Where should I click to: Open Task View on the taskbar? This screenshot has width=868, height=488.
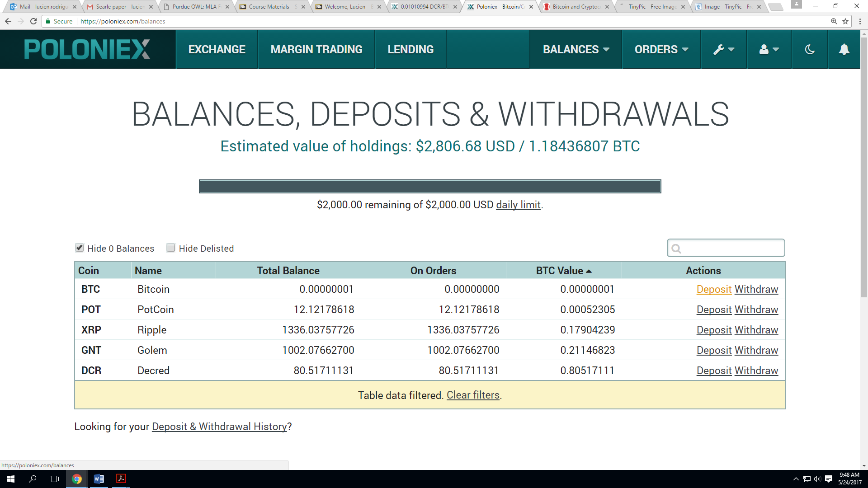click(54, 479)
